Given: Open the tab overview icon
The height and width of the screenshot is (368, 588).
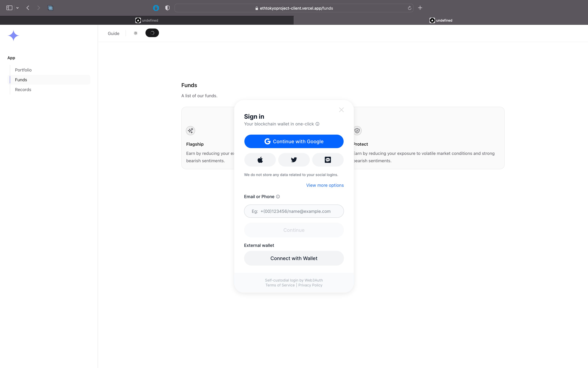Looking at the screenshot, I should pos(50,8).
